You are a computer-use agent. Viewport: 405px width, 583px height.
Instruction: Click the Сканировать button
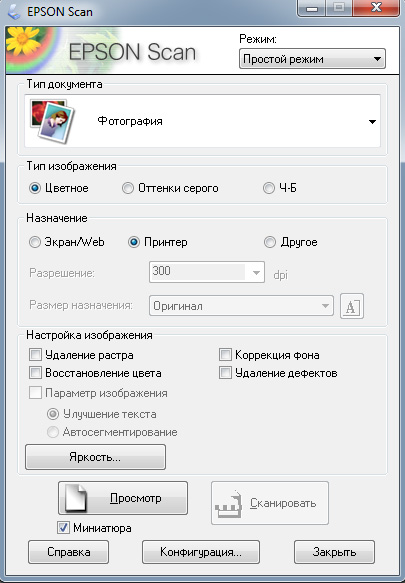270,503
